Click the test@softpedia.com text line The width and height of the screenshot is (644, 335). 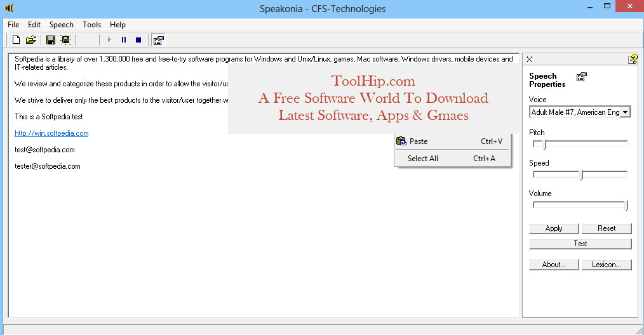pos(44,150)
